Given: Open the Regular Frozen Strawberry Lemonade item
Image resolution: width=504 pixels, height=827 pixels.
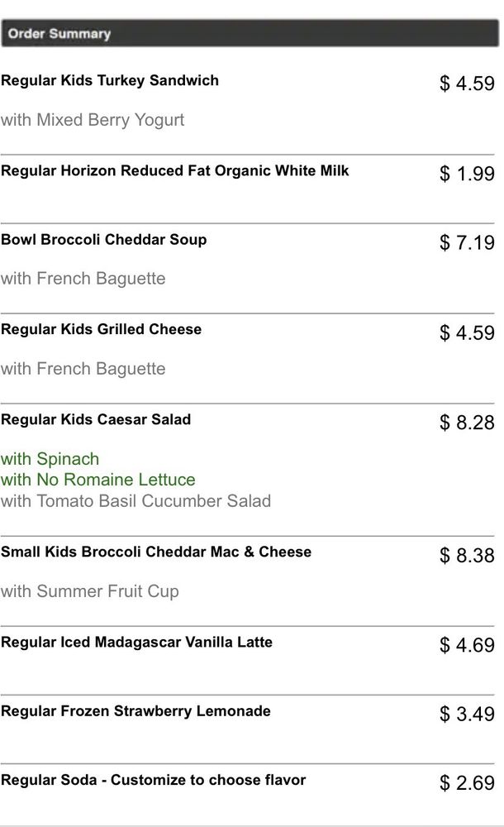Looking at the screenshot, I should pyautogui.click(x=136, y=711).
